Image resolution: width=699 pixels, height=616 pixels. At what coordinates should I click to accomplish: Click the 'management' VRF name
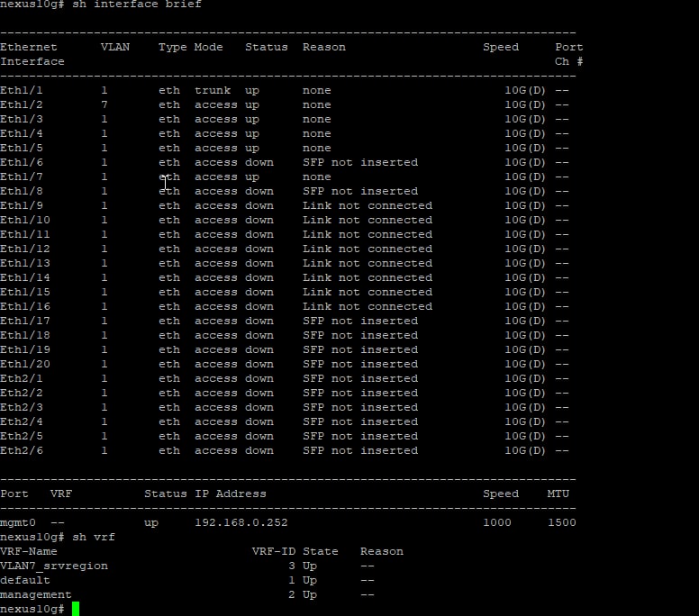[x=36, y=595]
